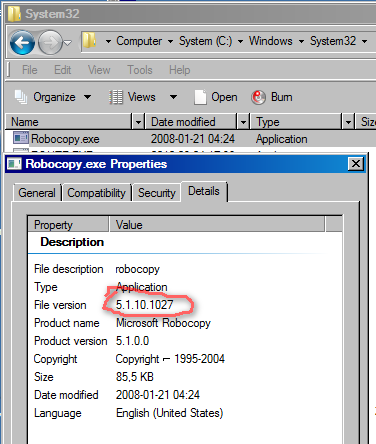
Task: Sort by the Name column header
Action: coord(69,122)
